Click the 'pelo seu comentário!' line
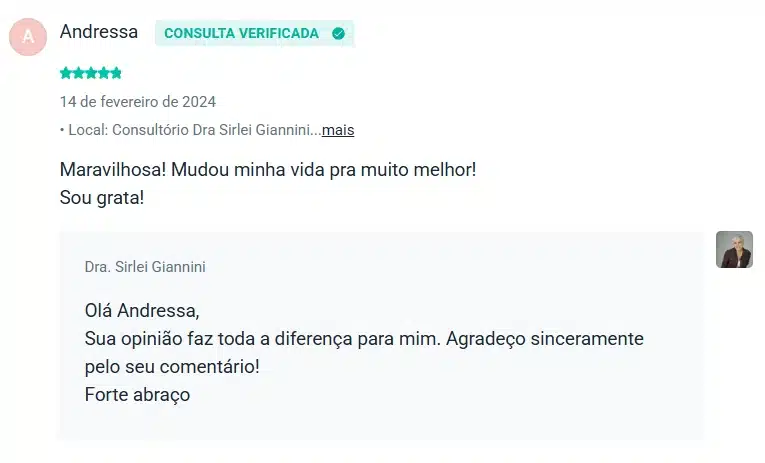 coord(172,366)
